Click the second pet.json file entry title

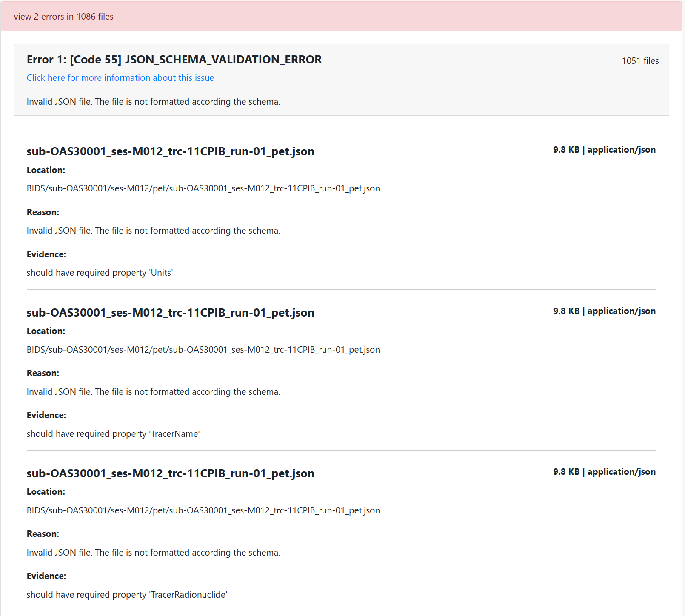(170, 313)
